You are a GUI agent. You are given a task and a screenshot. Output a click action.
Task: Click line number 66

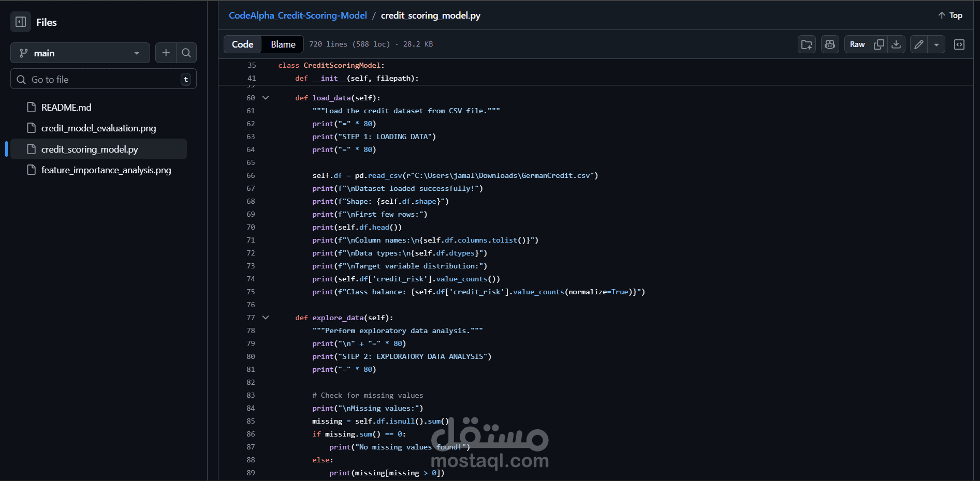pos(251,175)
